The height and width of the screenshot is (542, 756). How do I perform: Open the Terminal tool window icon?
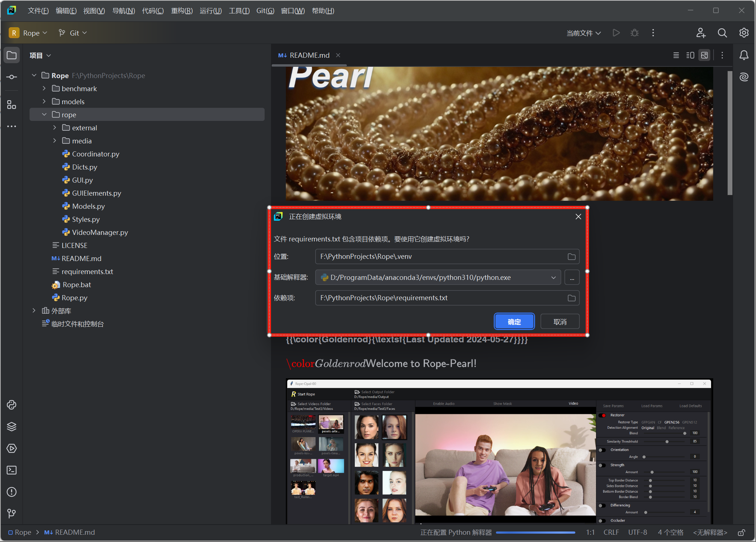point(12,470)
